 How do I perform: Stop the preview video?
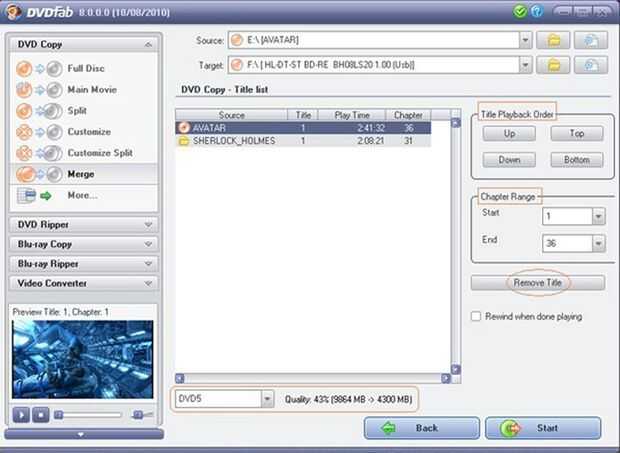coord(41,415)
